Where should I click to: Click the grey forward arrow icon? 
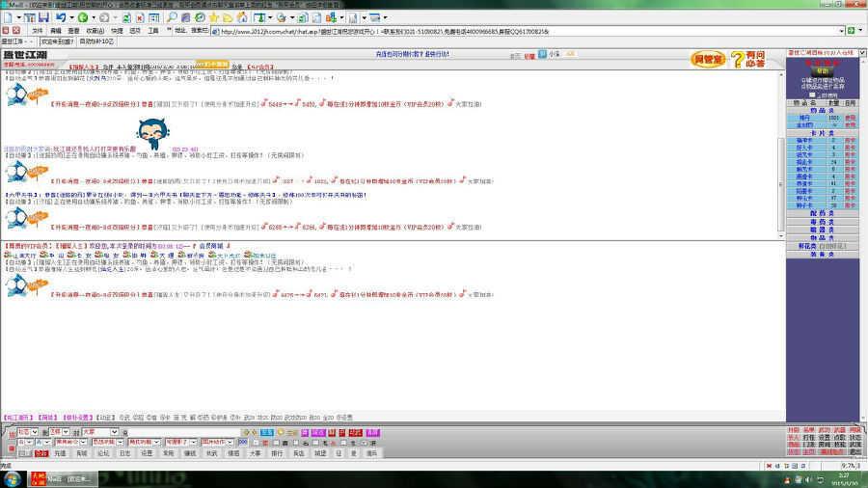pyautogui.click(x=104, y=17)
